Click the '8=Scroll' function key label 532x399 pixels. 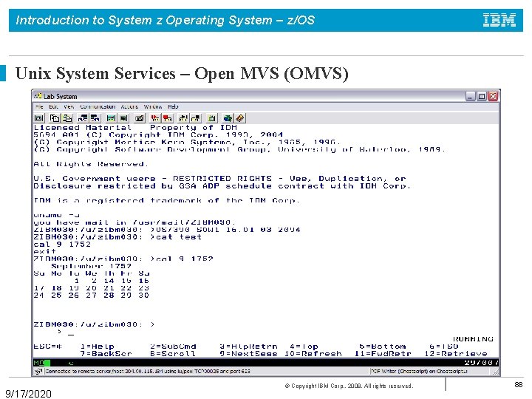click(x=173, y=353)
